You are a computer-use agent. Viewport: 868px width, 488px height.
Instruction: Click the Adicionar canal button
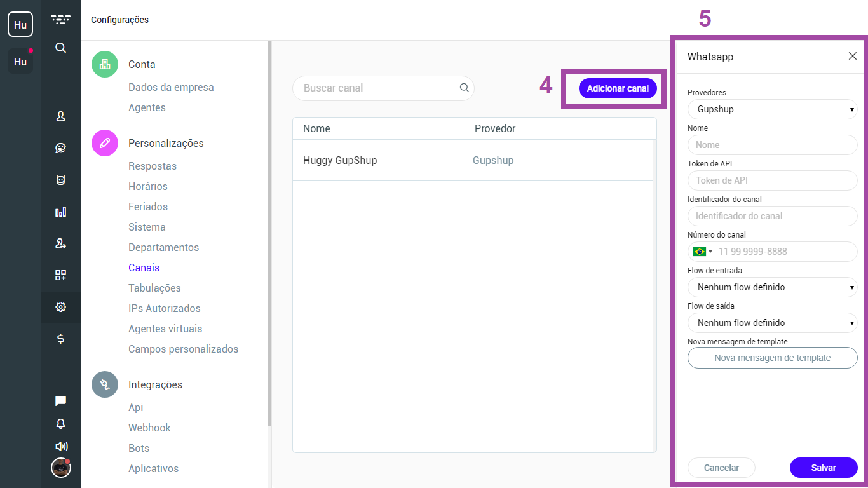click(618, 88)
